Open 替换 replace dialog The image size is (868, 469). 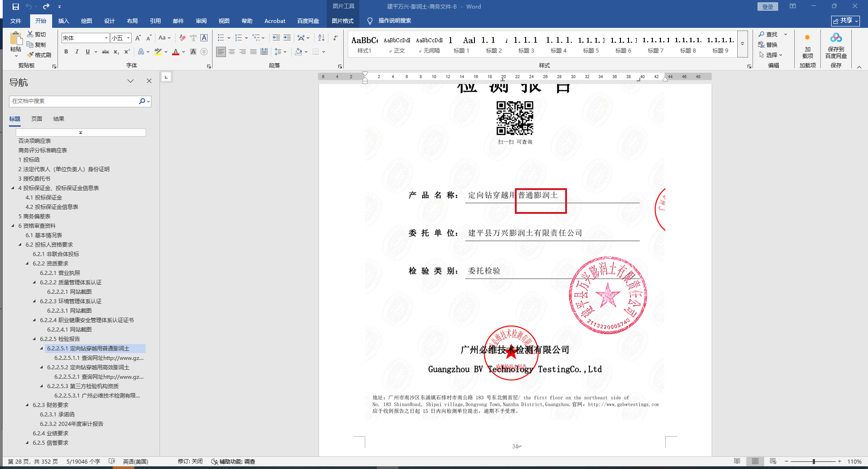coord(768,44)
